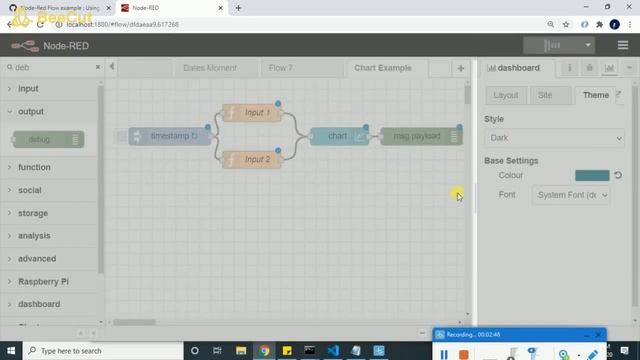Expand the social palette category

(x=49, y=190)
